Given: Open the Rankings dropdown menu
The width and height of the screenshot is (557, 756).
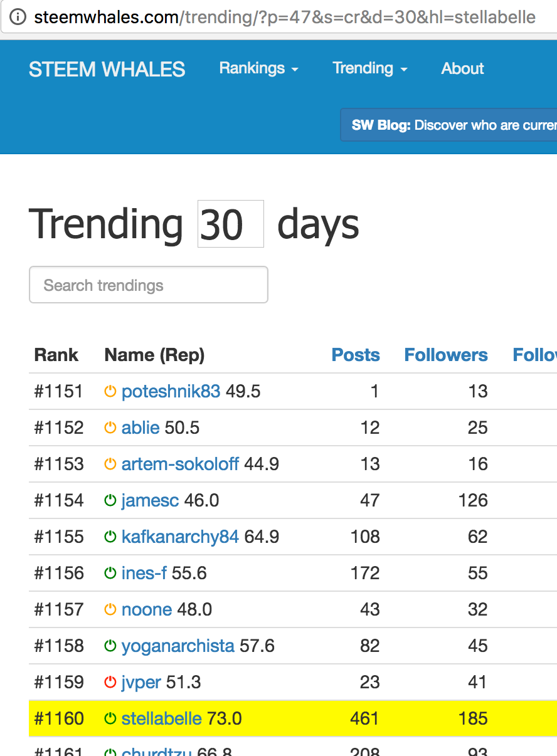Looking at the screenshot, I should (258, 68).
